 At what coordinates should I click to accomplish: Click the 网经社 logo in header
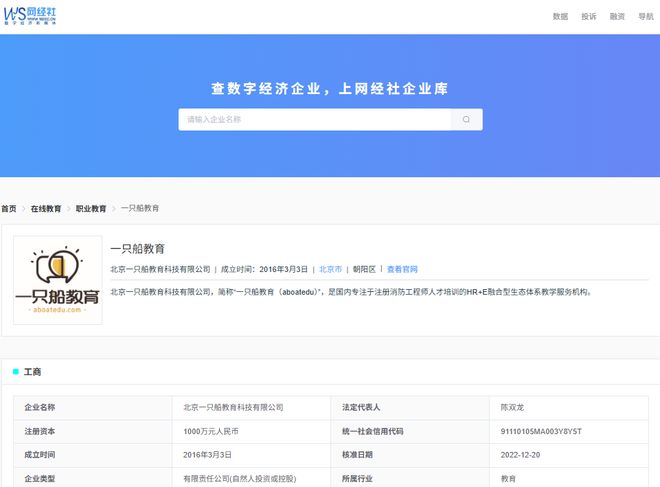29,16
